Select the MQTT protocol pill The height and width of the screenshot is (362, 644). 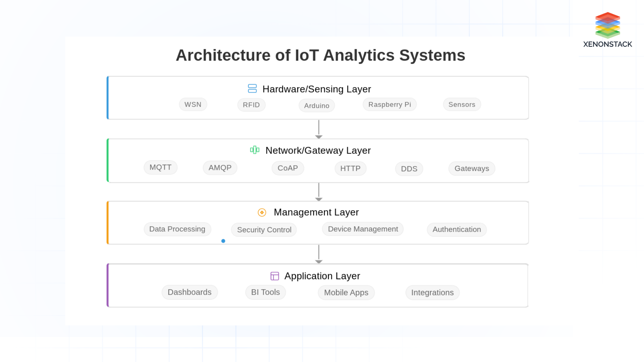coord(160,167)
